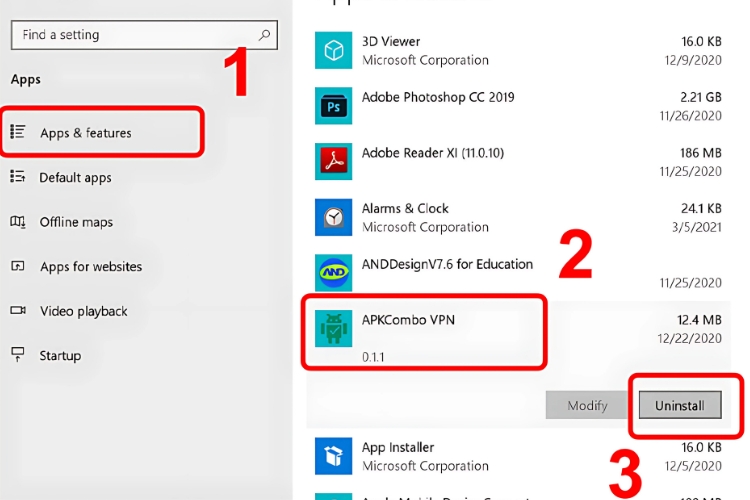Open Startup settings page
The width and height of the screenshot is (750, 500).
coord(60,356)
